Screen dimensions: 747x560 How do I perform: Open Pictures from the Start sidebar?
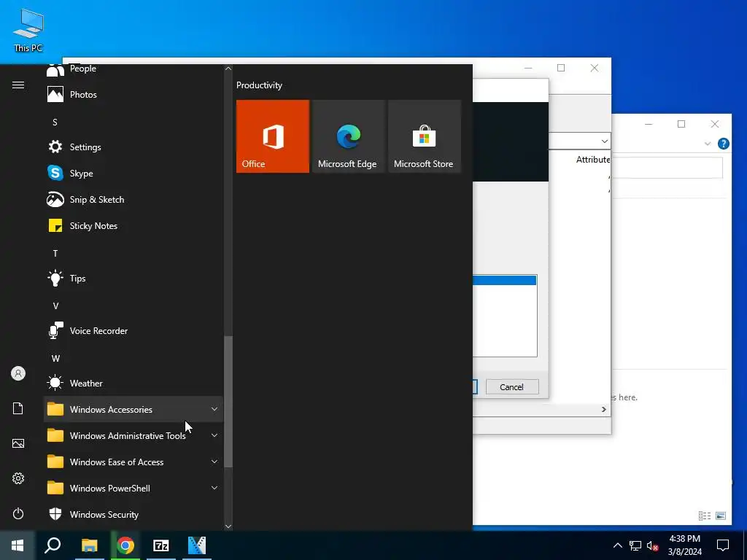18,443
